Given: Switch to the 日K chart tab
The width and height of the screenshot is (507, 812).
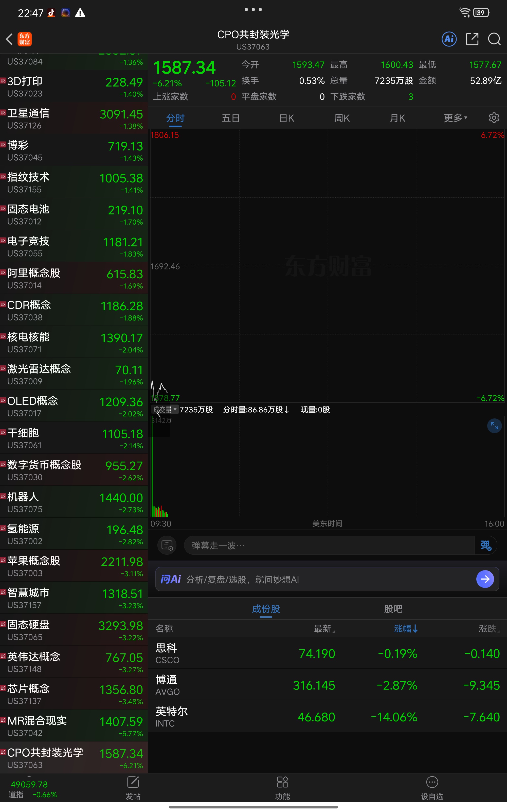Looking at the screenshot, I should click(287, 118).
